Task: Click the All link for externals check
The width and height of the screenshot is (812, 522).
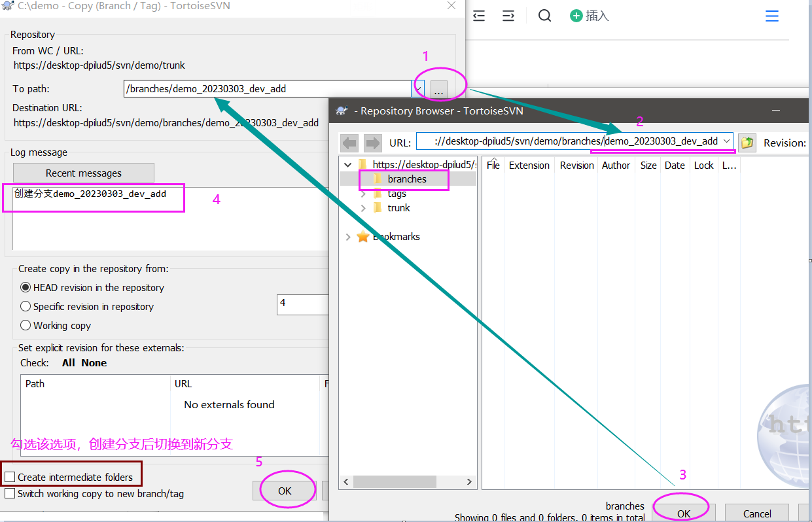Action: [69, 363]
